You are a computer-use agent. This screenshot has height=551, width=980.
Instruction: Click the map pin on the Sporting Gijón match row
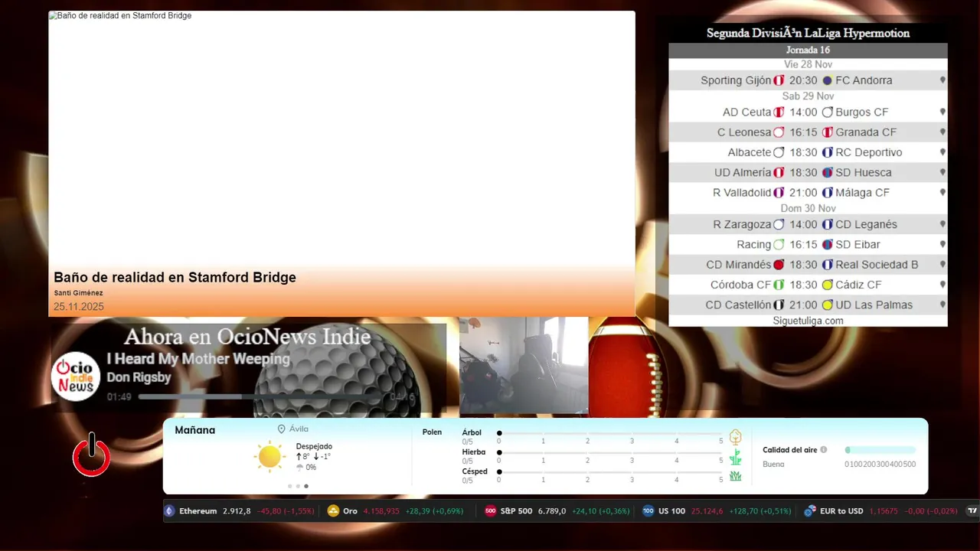point(942,80)
